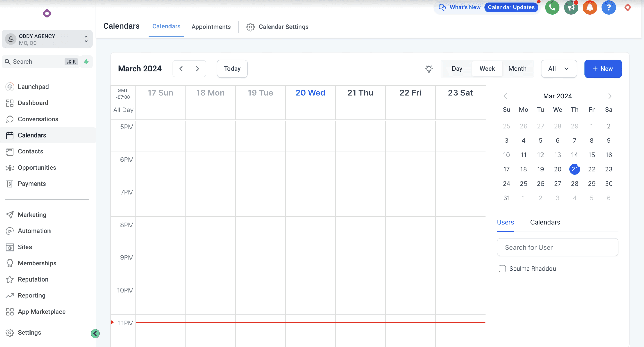Open the Appointments tab

tap(211, 27)
